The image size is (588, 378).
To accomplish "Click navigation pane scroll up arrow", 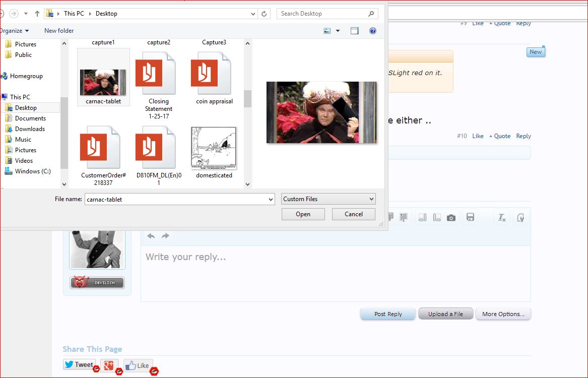I will point(64,43).
